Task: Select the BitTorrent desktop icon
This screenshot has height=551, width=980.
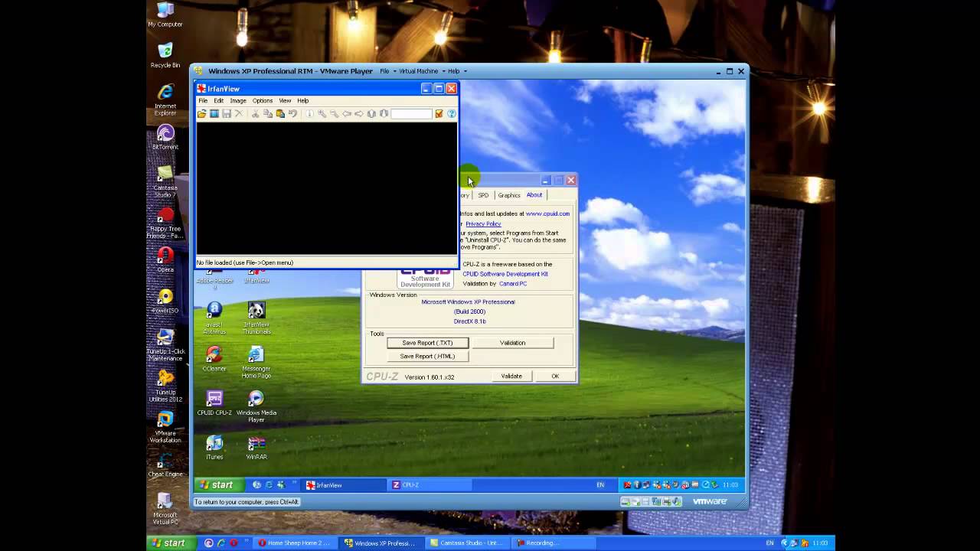Action: tap(165, 138)
